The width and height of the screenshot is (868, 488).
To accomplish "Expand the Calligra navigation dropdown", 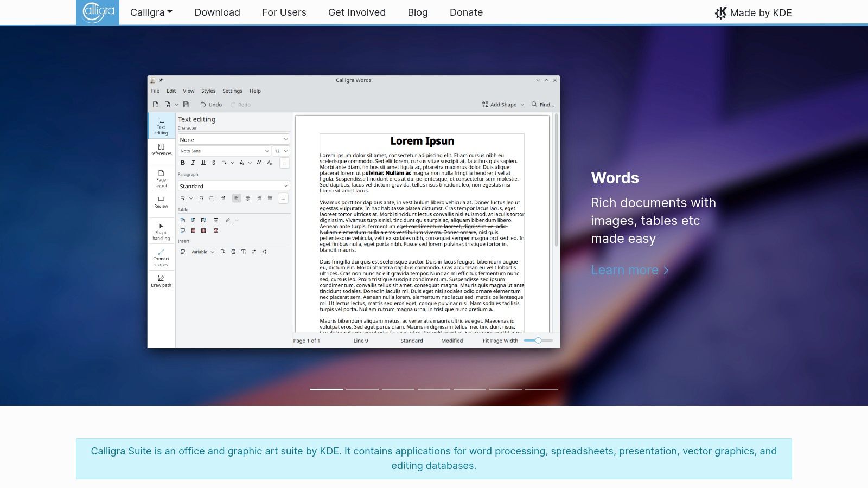I will coord(151,12).
